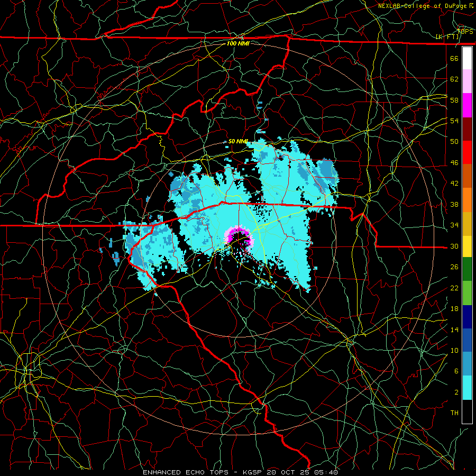The width and height of the screenshot is (476, 476).
Task: Click the '50 NMI' range ring label
Action: (x=238, y=141)
